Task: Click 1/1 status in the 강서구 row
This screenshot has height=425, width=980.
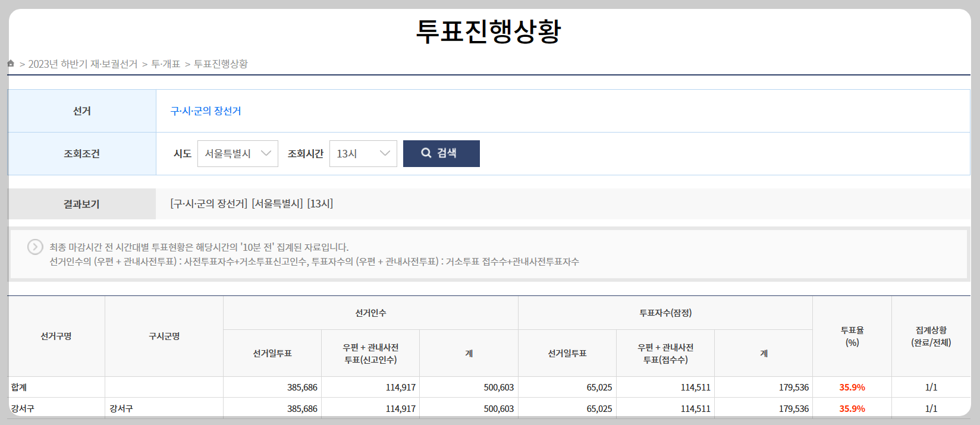Action: (931, 409)
